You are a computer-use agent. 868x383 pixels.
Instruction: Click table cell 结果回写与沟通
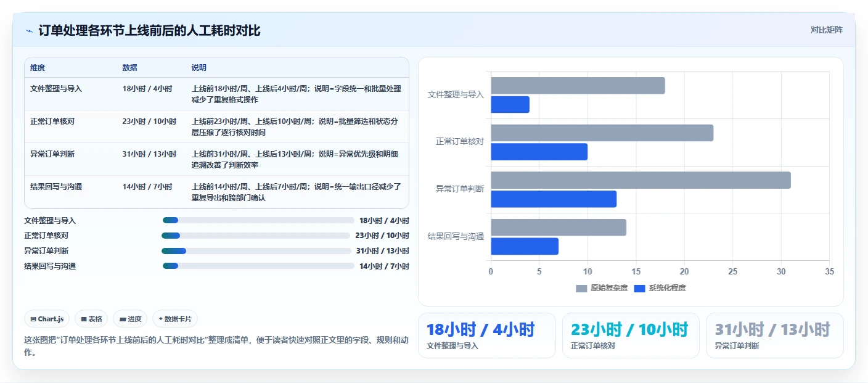point(56,187)
